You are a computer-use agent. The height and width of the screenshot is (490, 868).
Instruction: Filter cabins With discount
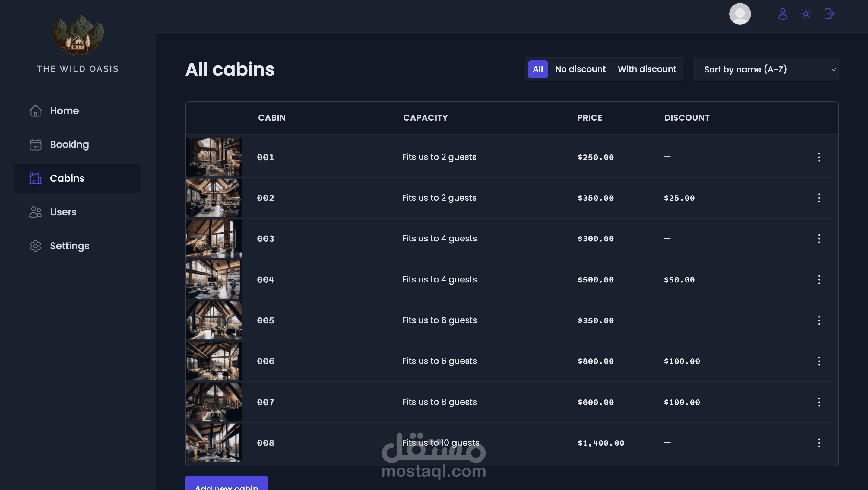[x=647, y=69]
